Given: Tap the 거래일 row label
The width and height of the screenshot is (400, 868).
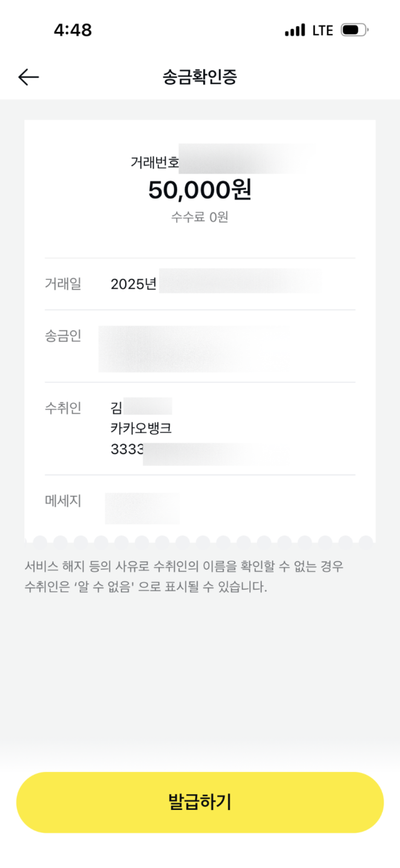Looking at the screenshot, I should tap(63, 284).
